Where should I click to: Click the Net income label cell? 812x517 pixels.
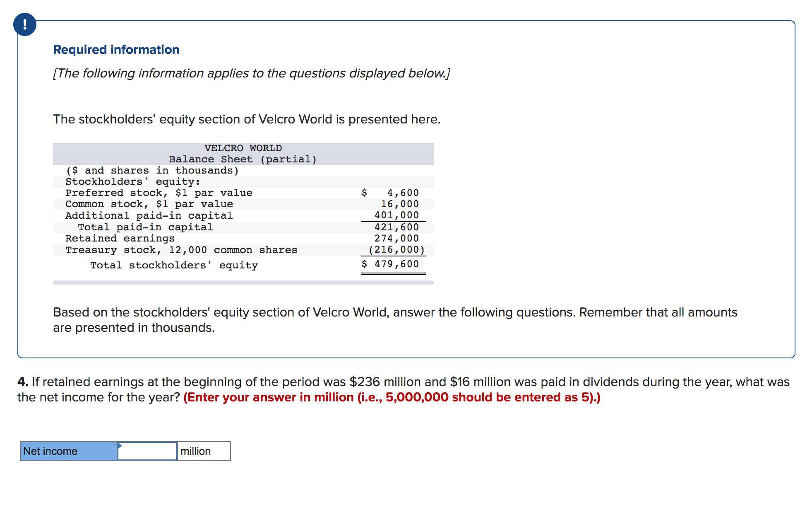pos(69,451)
